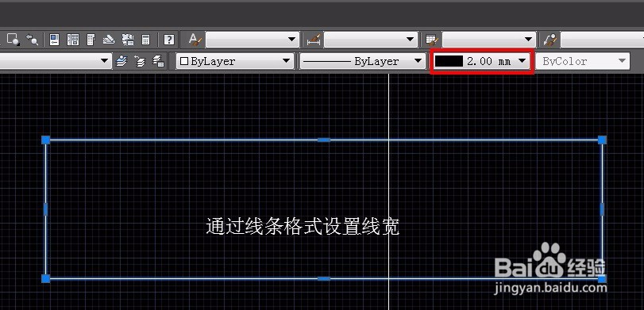Select the bottom edge midpoint grip
Viewport: 644px width, 310px height.
point(324,279)
